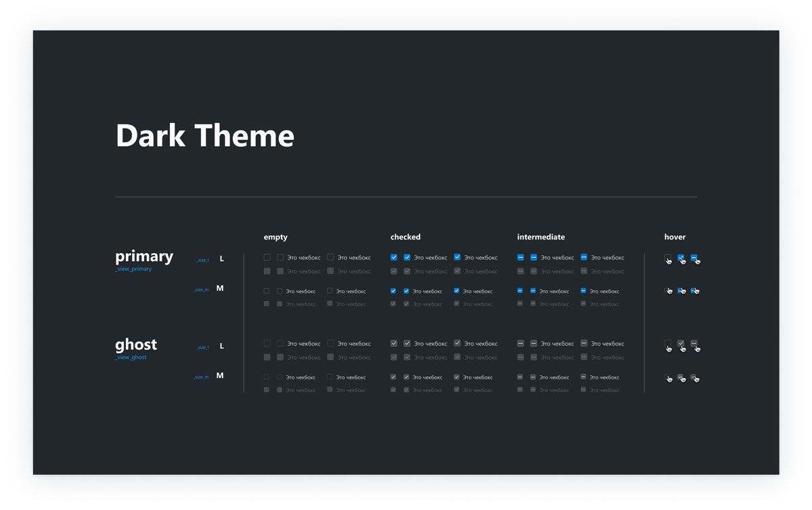Click the label-less disabled intermediate checkbox, ghost size L
812x510 pixels.
[x=520, y=357]
